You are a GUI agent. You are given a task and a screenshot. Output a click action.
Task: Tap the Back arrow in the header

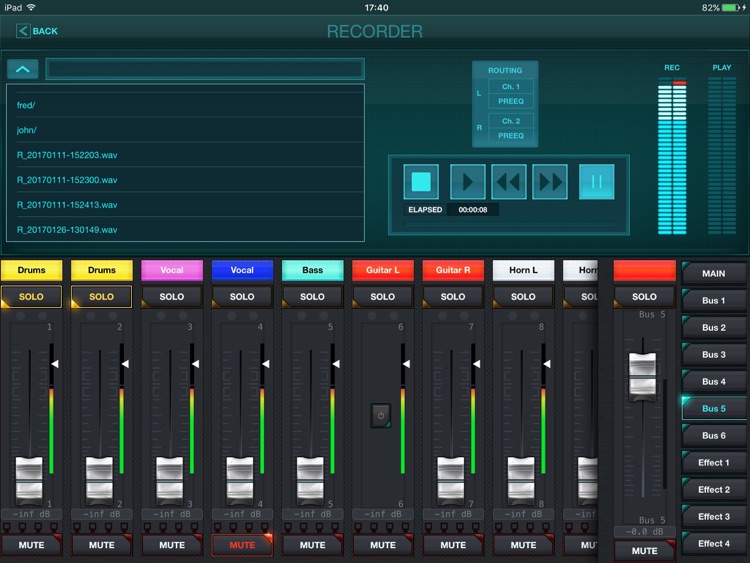pyautogui.click(x=37, y=31)
